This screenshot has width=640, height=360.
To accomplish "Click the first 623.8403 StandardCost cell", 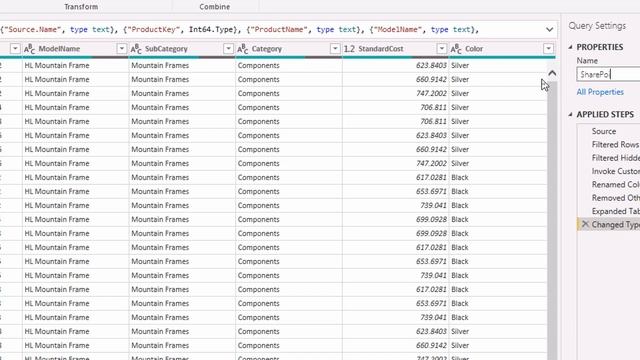I will point(395,65).
